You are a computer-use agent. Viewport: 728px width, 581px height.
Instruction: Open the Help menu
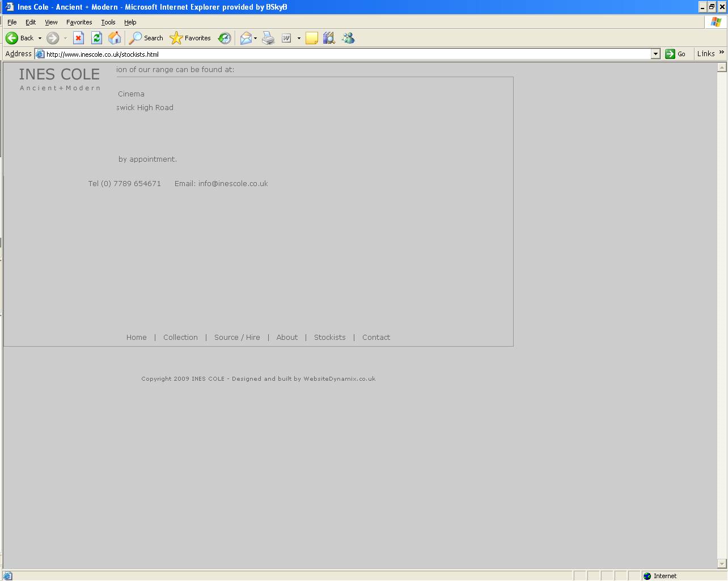click(130, 22)
